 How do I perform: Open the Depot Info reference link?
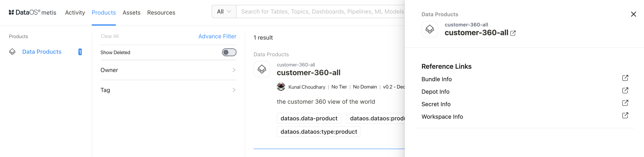435,92
